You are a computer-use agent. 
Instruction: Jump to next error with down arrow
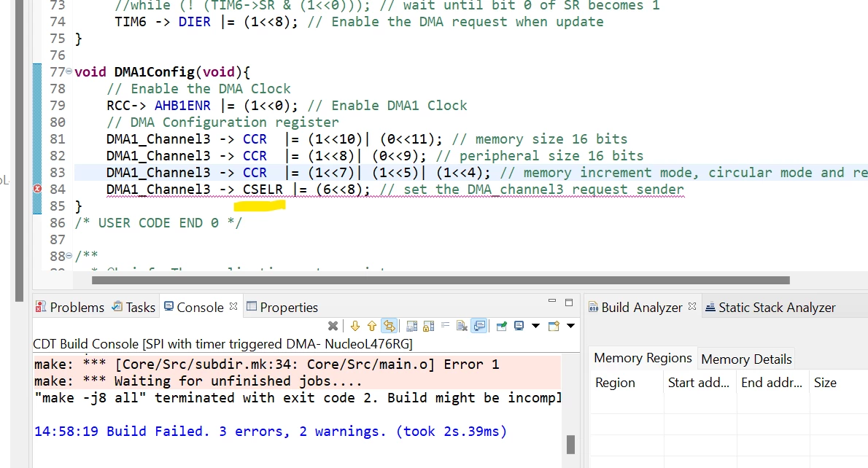tap(355, 326)
